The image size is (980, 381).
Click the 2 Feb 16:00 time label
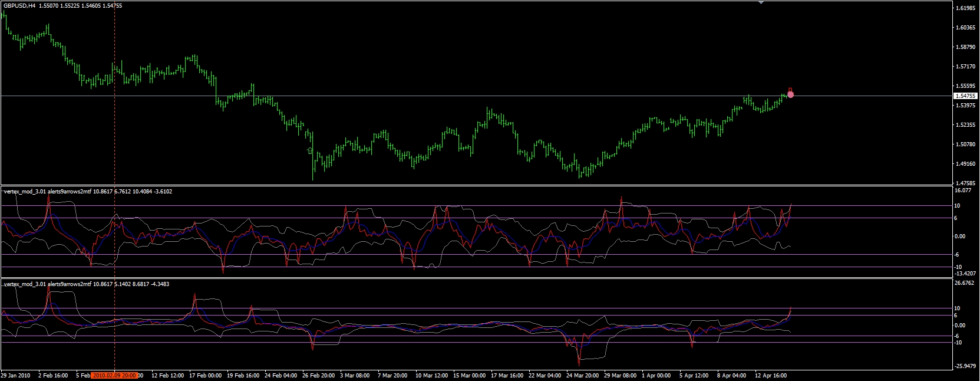[x=53, y=375]
